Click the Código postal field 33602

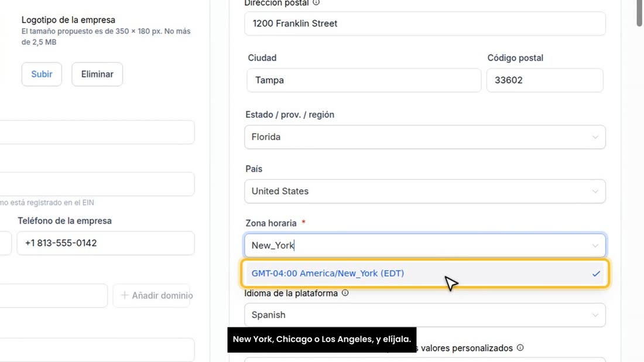[x=544, y=80]
